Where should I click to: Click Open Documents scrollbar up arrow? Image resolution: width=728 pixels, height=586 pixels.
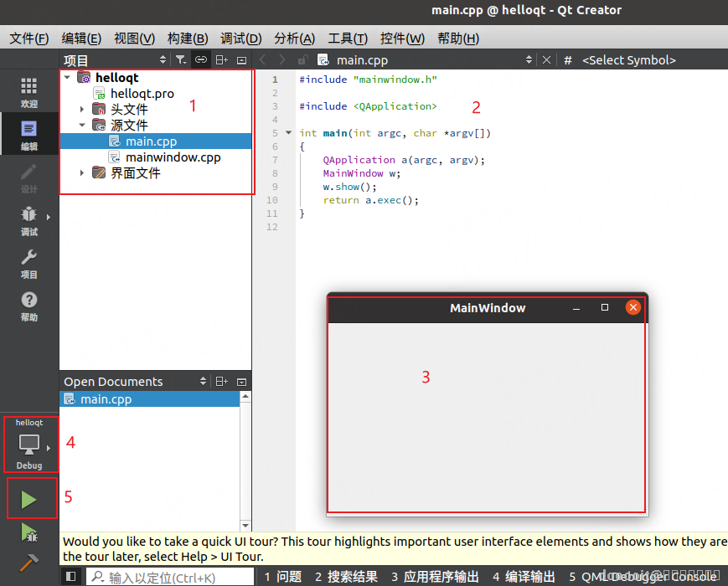pos(245,397)
